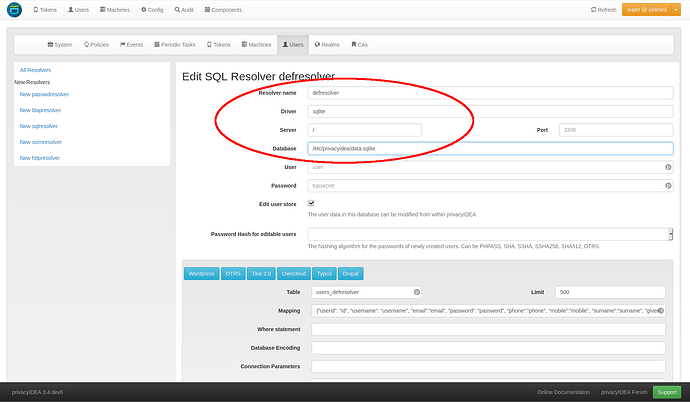Click key icon in Password field
This screenshot has height=402, width=690.
[x=668, y=186]
